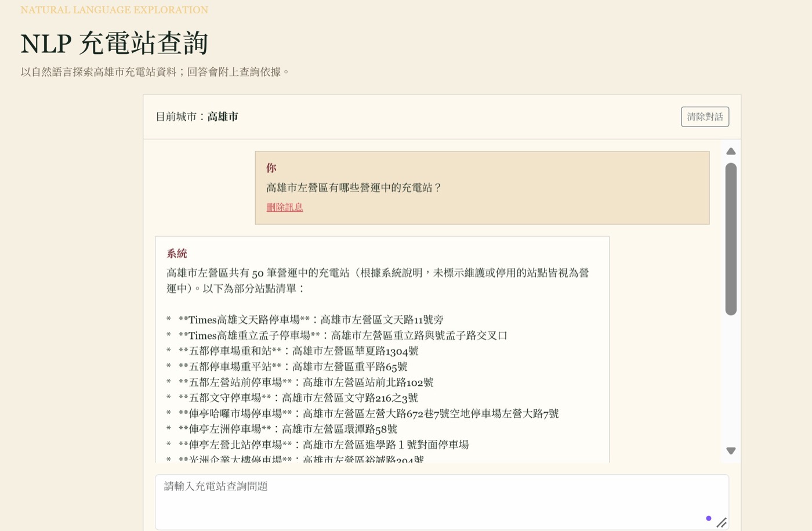812x531 pixels.
Task: Click the 俥亭哈囉市場停車場 list entry
Action: [362, 414]
